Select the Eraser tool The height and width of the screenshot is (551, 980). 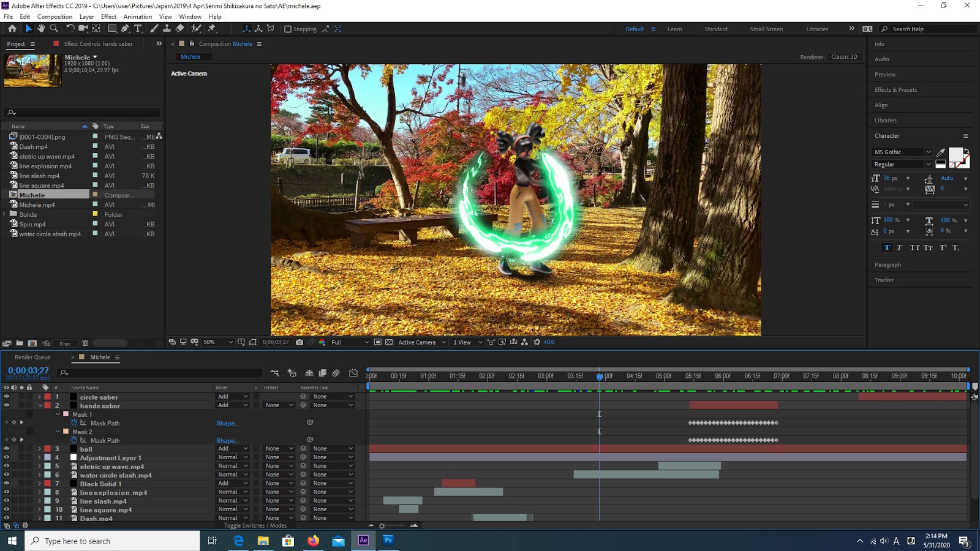click(x=179, y=28)
